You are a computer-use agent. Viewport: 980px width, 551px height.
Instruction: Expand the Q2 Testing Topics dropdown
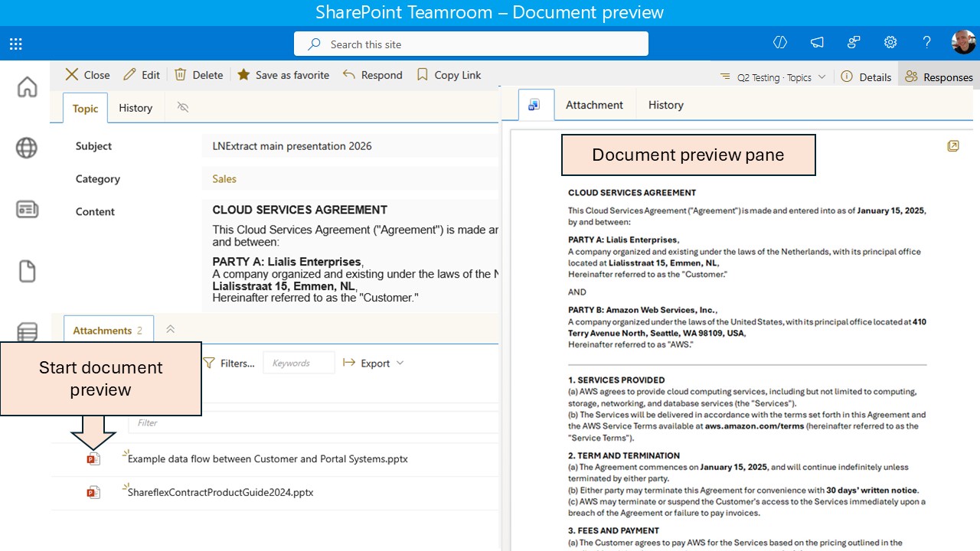click(x=773, y=76)
